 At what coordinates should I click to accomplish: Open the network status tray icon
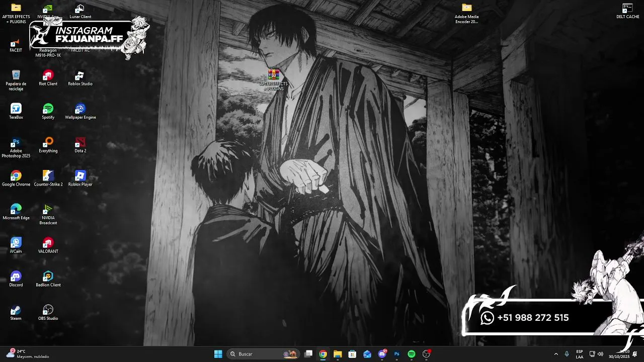592,354
